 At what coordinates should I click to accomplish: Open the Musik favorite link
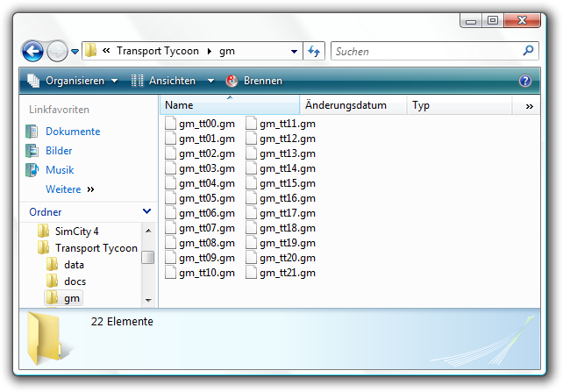(x=60, y=170)
